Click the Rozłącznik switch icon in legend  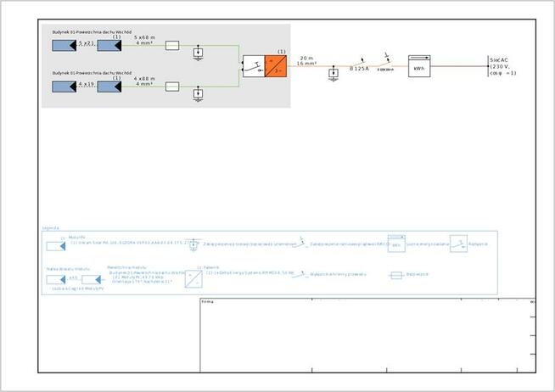tap(457, 243)
